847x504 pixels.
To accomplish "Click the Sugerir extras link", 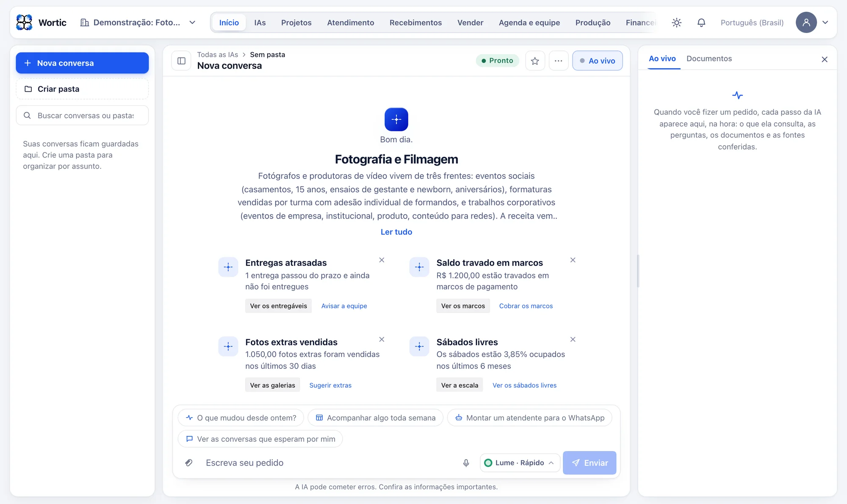I will (x=330, y=385).
